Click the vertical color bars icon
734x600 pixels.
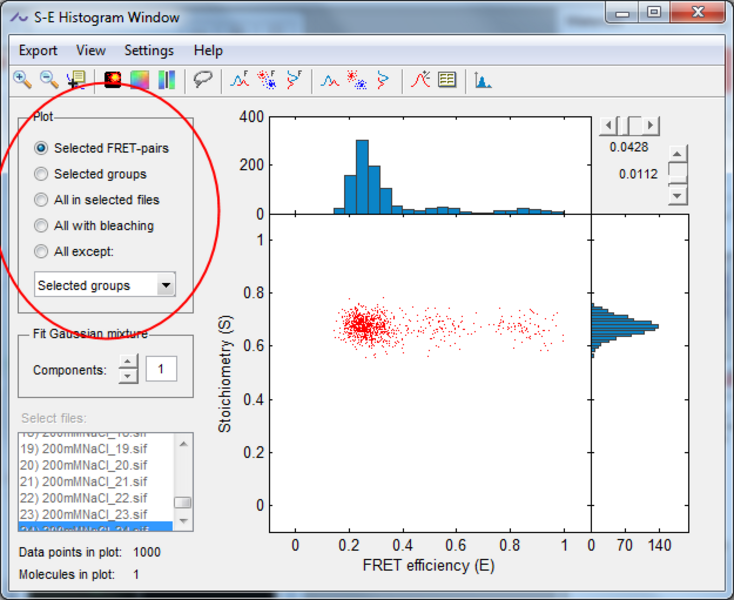coord(166,80)
